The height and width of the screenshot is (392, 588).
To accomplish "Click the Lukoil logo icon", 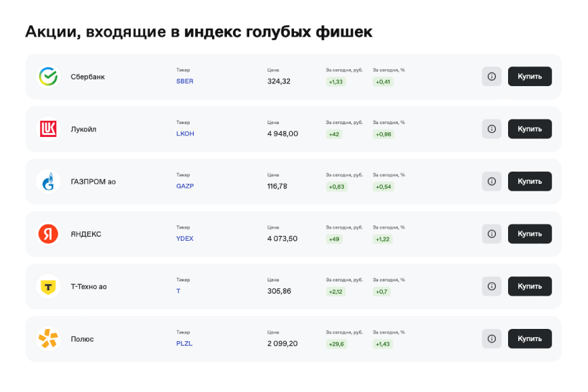I will click(x=48, y=129).
